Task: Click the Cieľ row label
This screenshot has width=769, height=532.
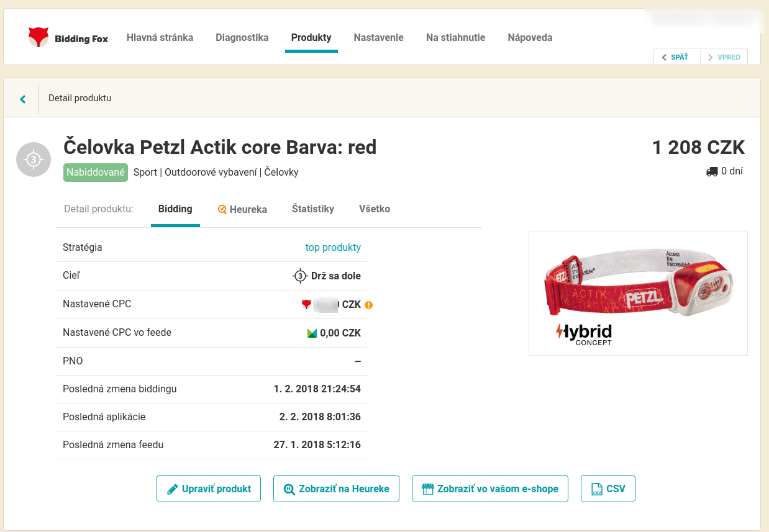Action: pos(72,276)
